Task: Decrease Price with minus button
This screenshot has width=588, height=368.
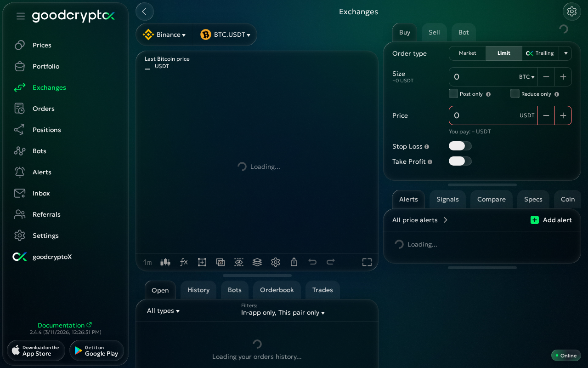Action: [546, 115]
